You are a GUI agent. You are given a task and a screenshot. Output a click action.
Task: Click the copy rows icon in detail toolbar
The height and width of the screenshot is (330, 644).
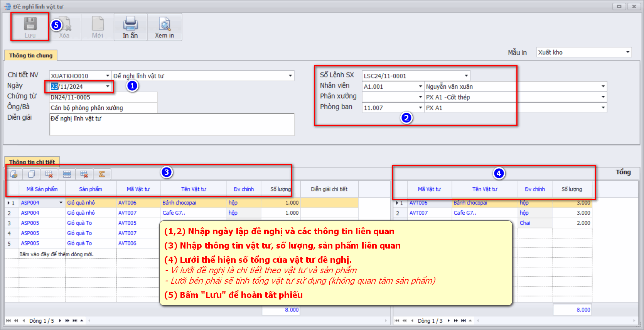click(x=31, y=174)
